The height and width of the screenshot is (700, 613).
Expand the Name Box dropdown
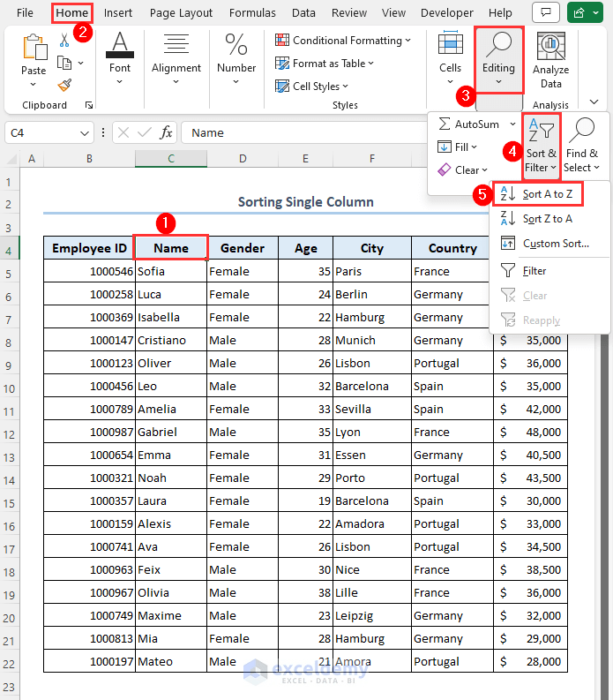84,133
